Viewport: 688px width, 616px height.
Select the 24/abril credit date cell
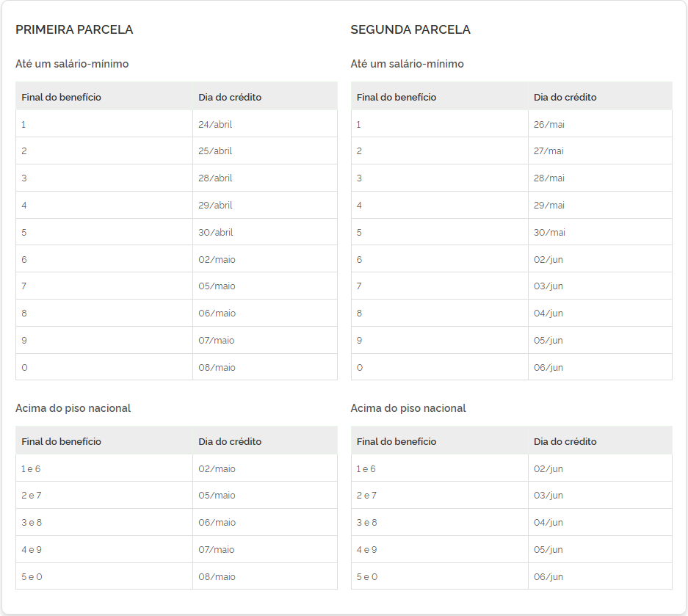click(x=215, y=124)
